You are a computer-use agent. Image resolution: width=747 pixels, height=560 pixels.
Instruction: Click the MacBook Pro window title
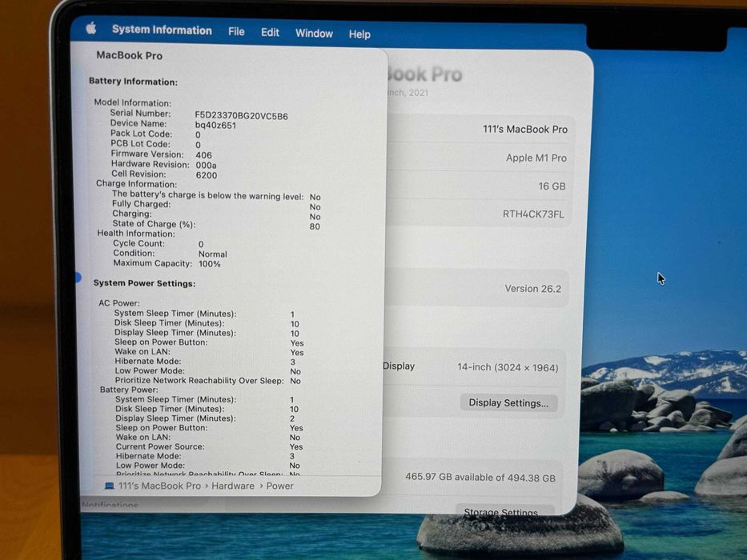pos(129,55)
